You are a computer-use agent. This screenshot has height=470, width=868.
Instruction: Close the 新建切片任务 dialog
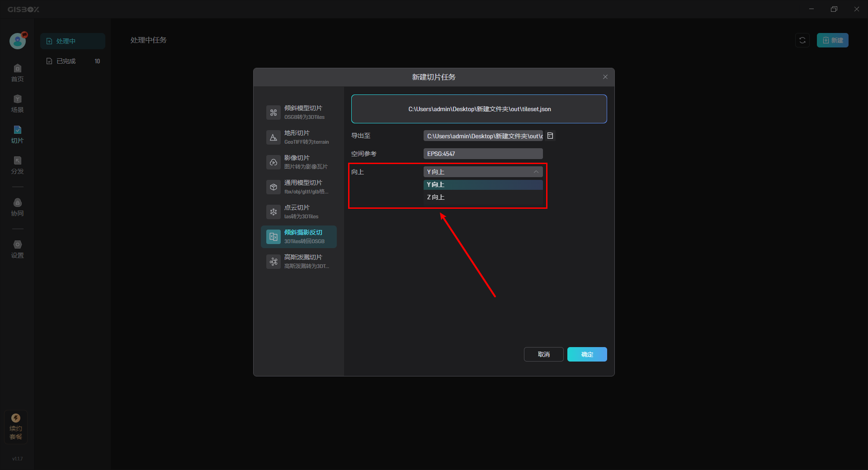tap(605, 77)
